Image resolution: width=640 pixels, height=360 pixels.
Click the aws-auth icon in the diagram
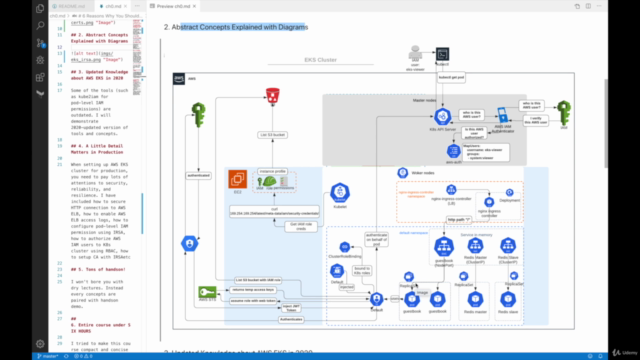[453, 151]
